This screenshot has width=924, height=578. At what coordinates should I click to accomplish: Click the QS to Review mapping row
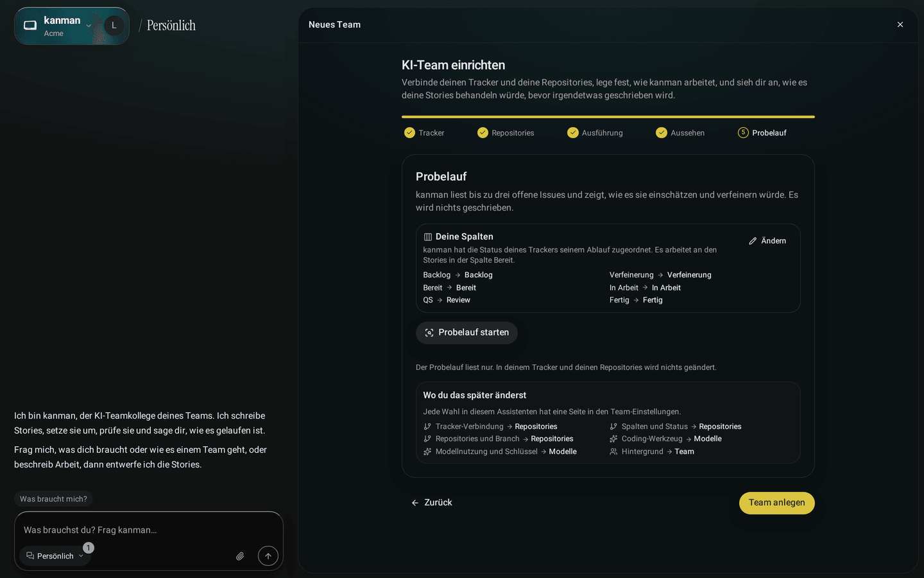(447, 300)
